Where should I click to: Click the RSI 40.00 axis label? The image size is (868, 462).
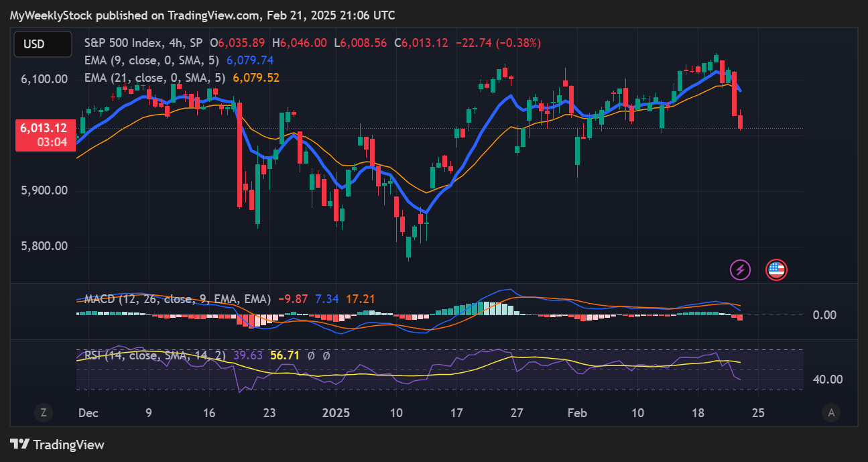[826, 380]
